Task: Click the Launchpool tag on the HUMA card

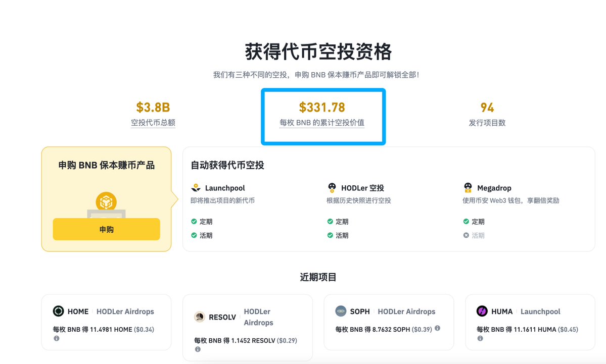Action: [x=540, y=311]
